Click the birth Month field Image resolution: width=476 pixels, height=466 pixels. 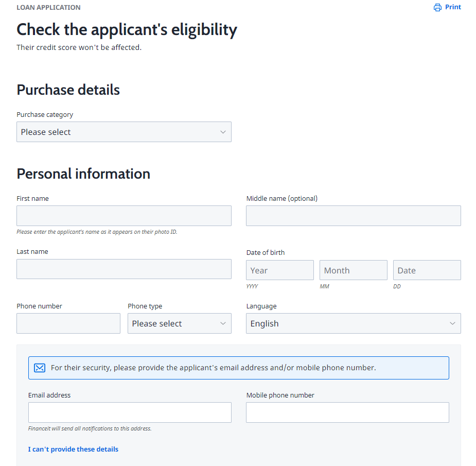click(353, 270)
